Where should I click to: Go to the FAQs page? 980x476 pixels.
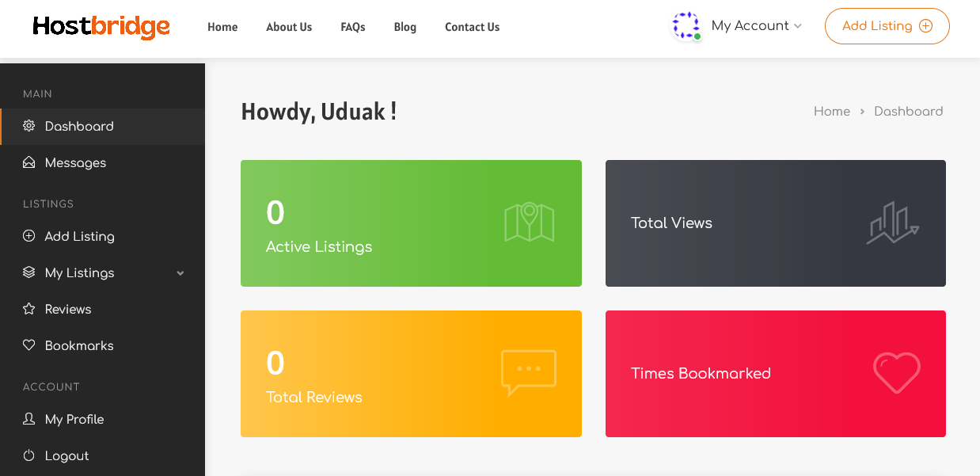click(x=353, y=27)
